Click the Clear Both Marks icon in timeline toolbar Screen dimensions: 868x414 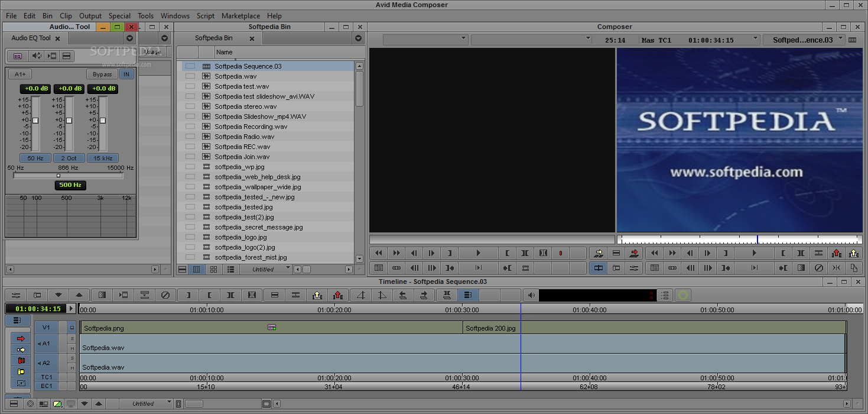click(252, 295)
